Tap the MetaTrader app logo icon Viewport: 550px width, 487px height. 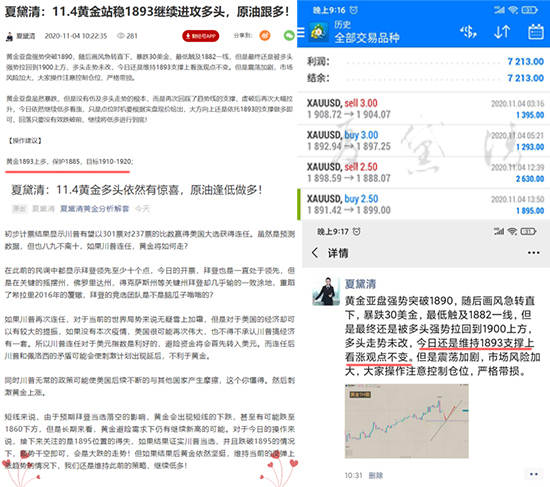[x=318, y=32]
